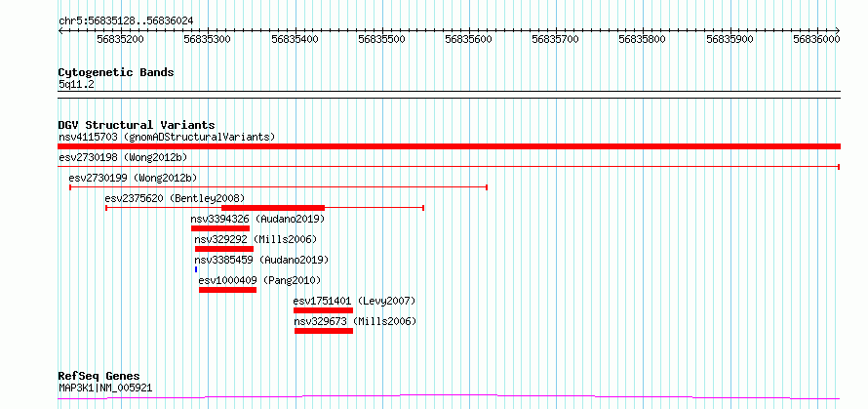This screenshot has width=868, height=409.
Task: Open variant label esv2375620 (Bentley2008)
Action: [x=175, y=198]
